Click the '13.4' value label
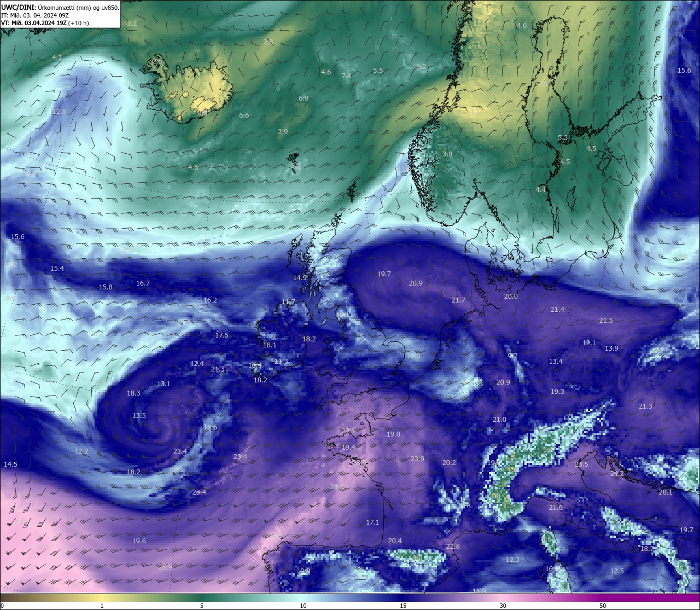Viewport: 700px width, 610px height. tap(556, 362)
